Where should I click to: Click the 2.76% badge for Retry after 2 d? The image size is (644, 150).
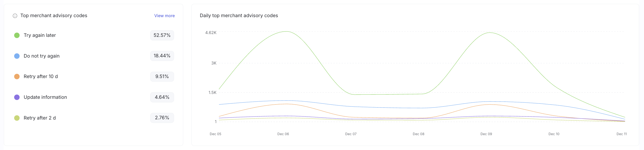tap(162, 117)
